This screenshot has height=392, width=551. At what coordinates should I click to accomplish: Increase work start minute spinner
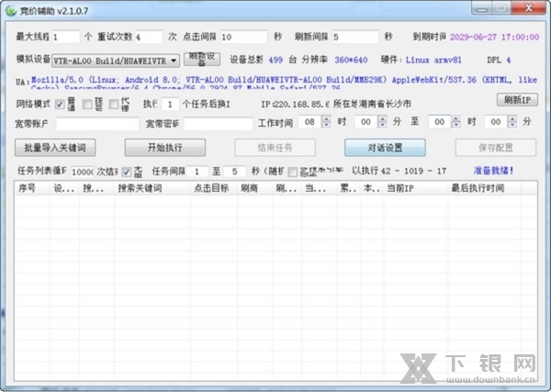point(382,118)
